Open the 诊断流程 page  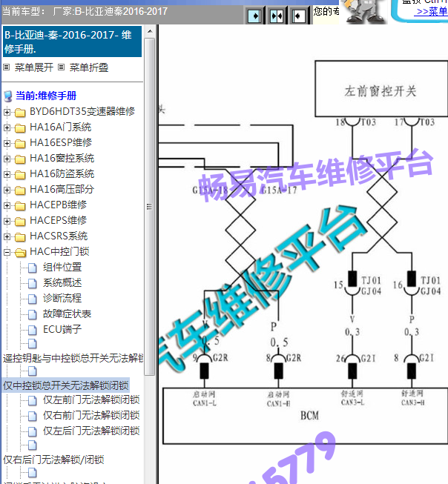[x=62, y=298]
